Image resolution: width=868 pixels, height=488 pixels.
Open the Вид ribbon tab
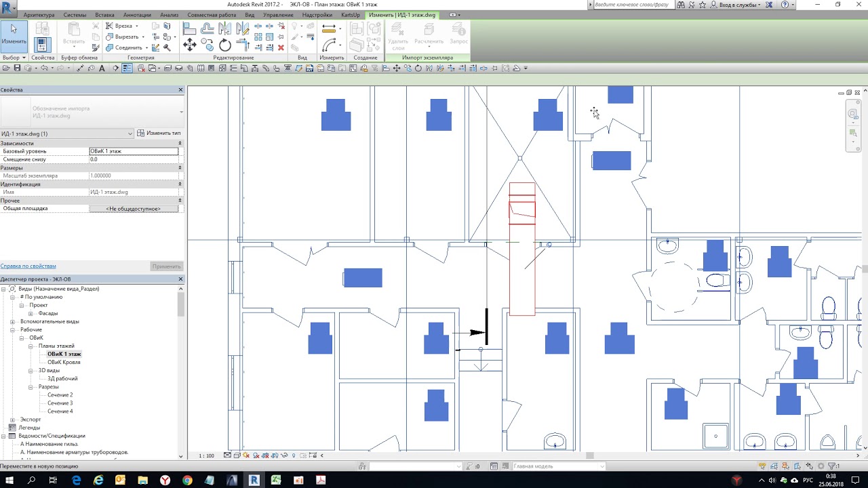coord(250,15)
